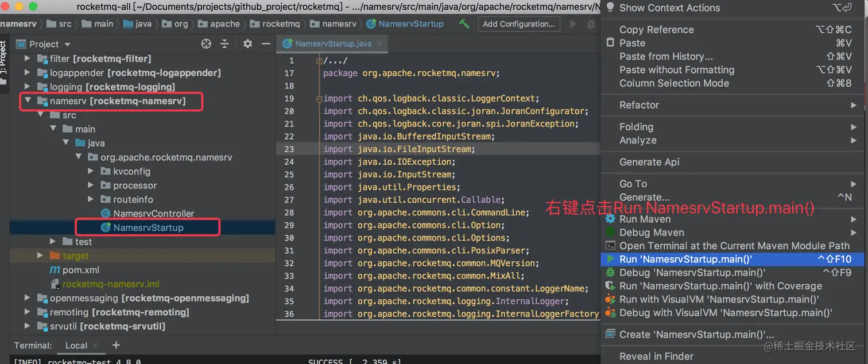Click the lightbulb icon for Show Context Actions
Screen dimensions: 868x364
610,7
